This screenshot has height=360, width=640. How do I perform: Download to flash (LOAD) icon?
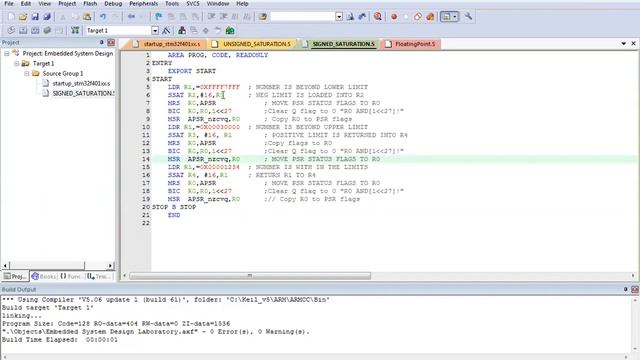point(75,31)
